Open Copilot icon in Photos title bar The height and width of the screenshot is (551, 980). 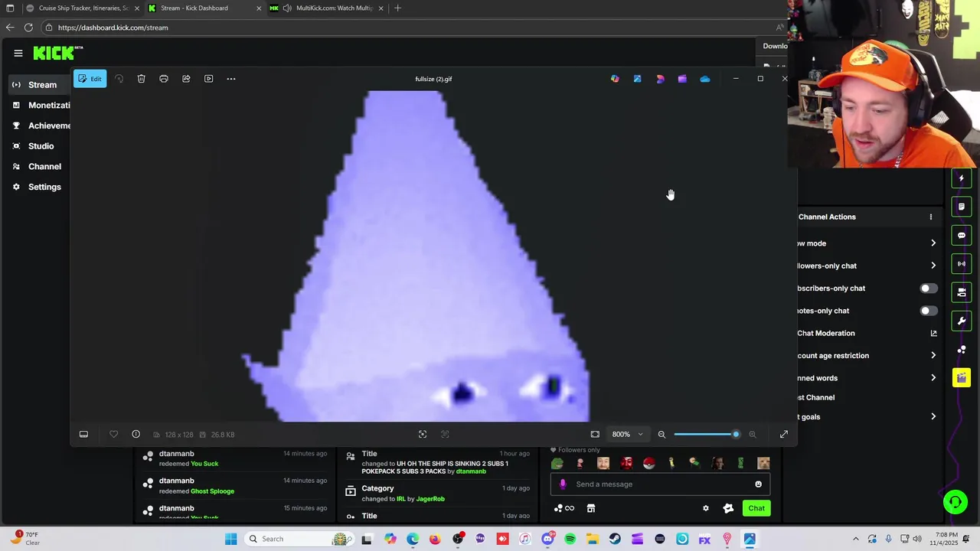click(x=615, y=79)
